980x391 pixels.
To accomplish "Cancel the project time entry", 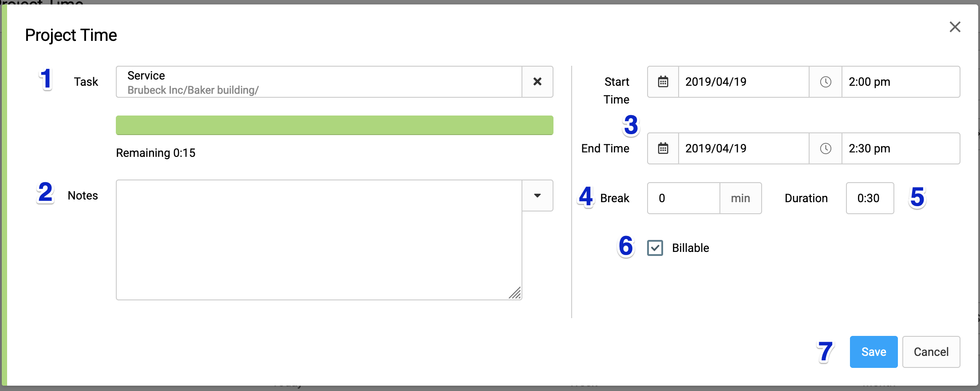I will click(x=931, y=352).
